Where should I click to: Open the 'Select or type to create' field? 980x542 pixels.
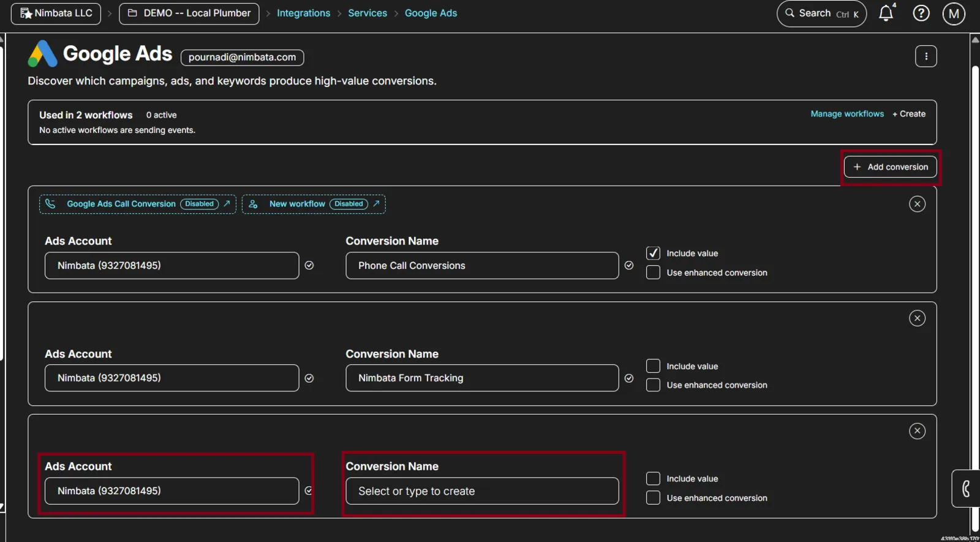coord(482,491)
